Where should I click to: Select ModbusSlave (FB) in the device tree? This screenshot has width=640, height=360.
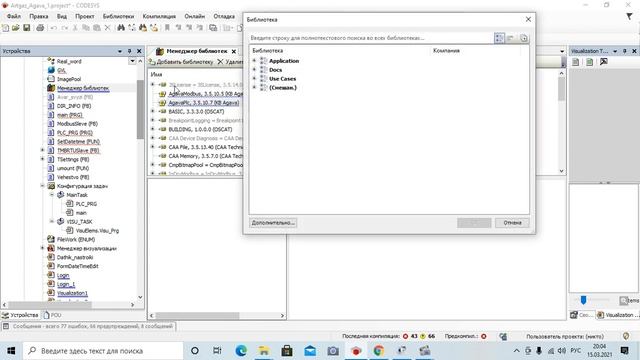click(x=73, y=124)
